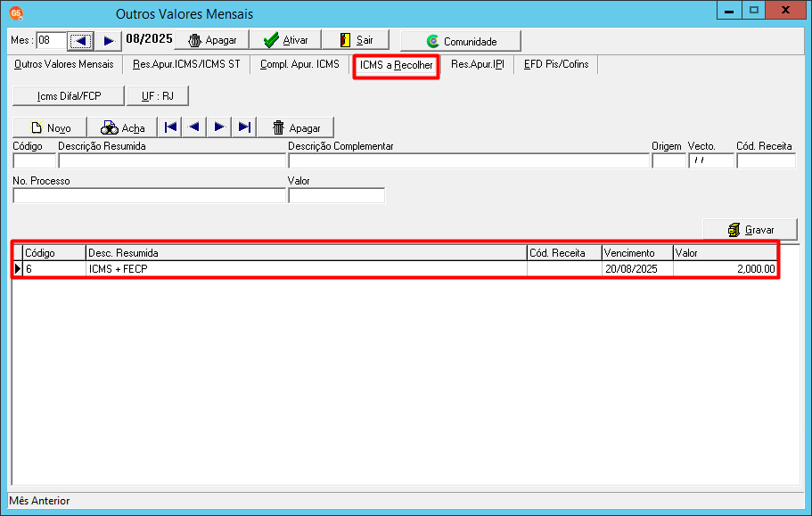
Task: Search records with Acha binoculars
Action: click(x=122, y=127)
